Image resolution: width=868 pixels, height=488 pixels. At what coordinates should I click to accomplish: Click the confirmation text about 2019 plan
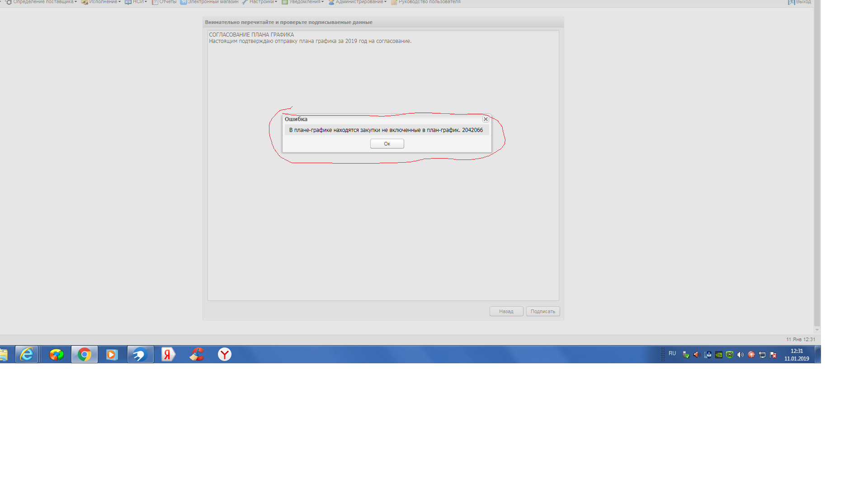[x=310, y=41]
